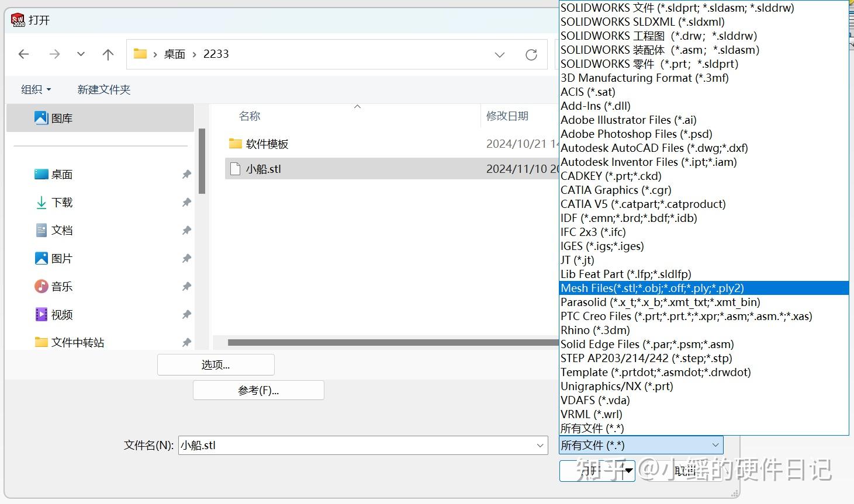The width and height of the screenshot is (854, 504).
Task: Go up one folder level
Action: coord(108,54)
